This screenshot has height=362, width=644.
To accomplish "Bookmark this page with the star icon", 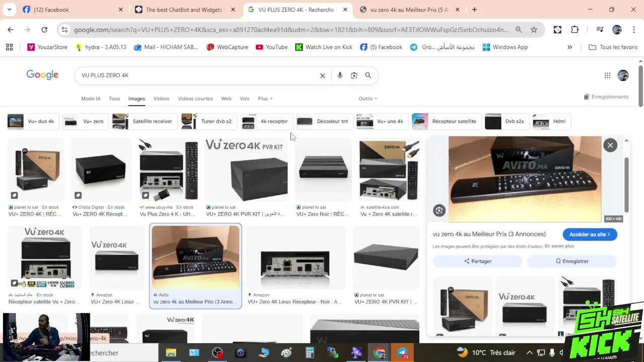I will (534, 30).
